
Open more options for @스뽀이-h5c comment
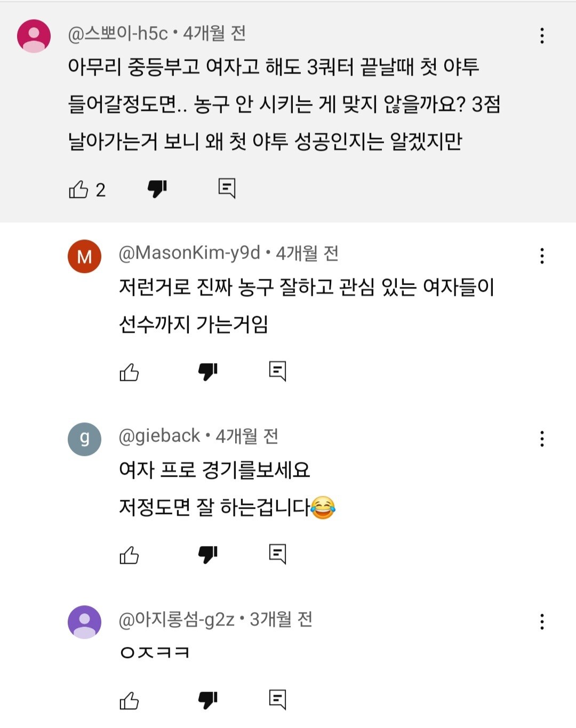542,36
